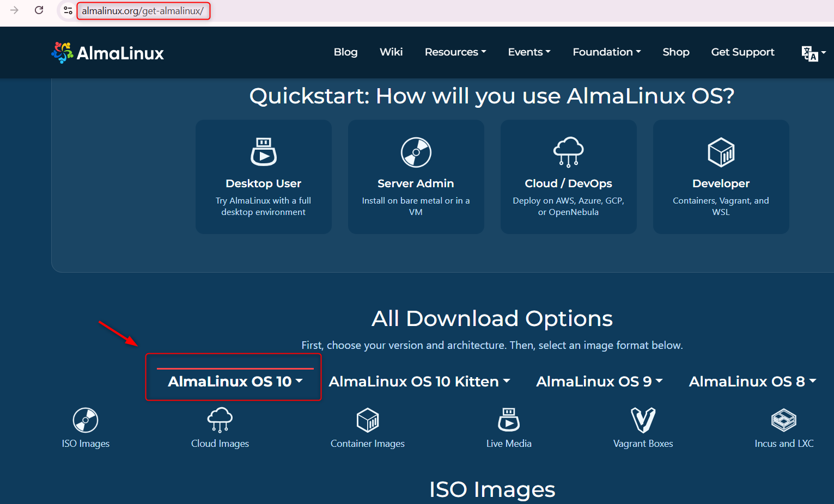The height and width of the screenshot is (504, 834).
Task: Click the ISO Images text label
Action: point(86,444)
